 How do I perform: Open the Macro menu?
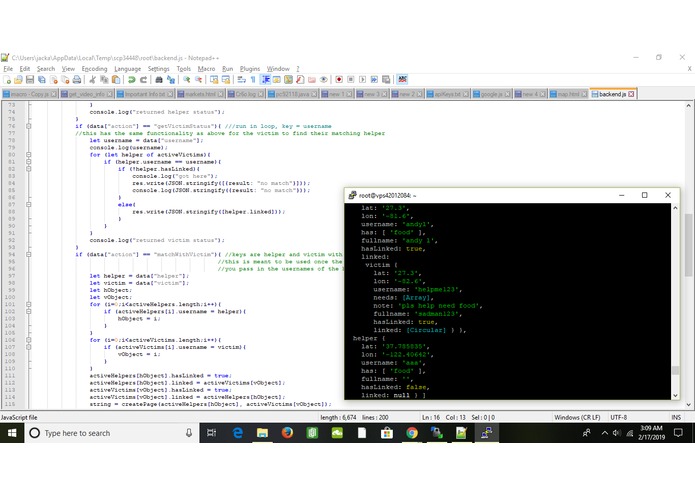206,69
